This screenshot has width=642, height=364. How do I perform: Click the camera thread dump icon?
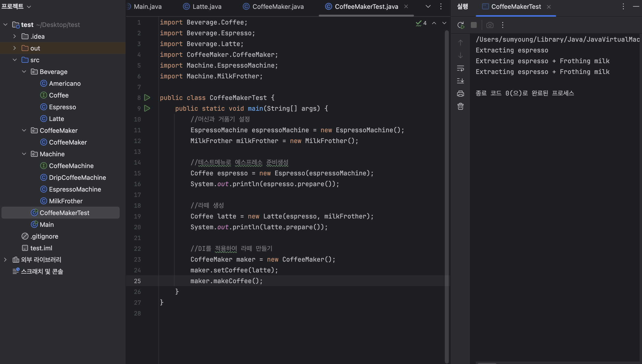click(x=490, y=25)
